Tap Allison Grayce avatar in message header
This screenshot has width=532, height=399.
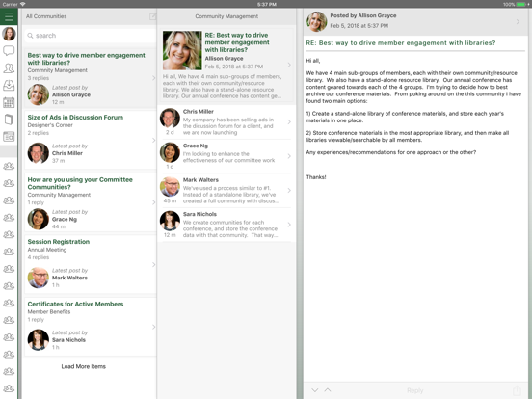[316, 21]
